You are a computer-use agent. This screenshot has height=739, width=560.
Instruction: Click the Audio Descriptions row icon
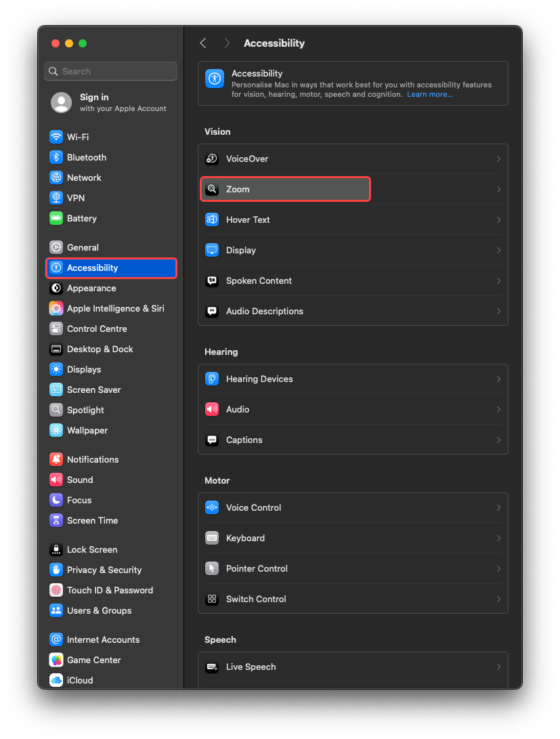pyautogui.click(x=212, y=311)
